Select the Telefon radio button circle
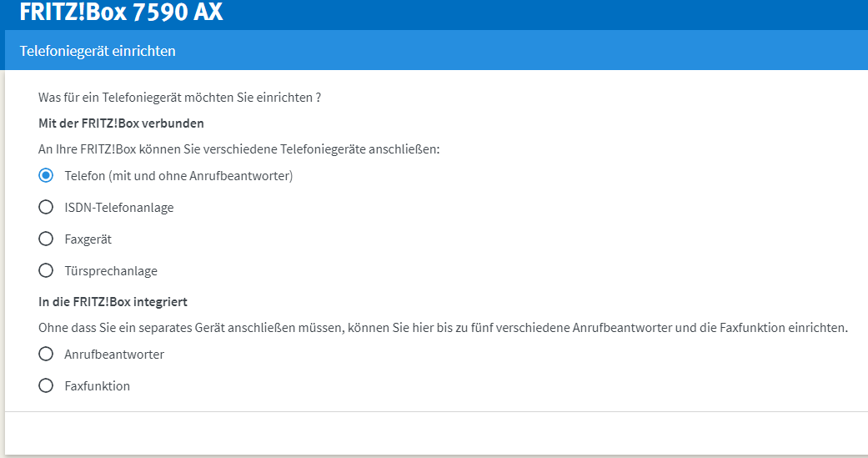 pyautogui.click(x=46, y=175)
